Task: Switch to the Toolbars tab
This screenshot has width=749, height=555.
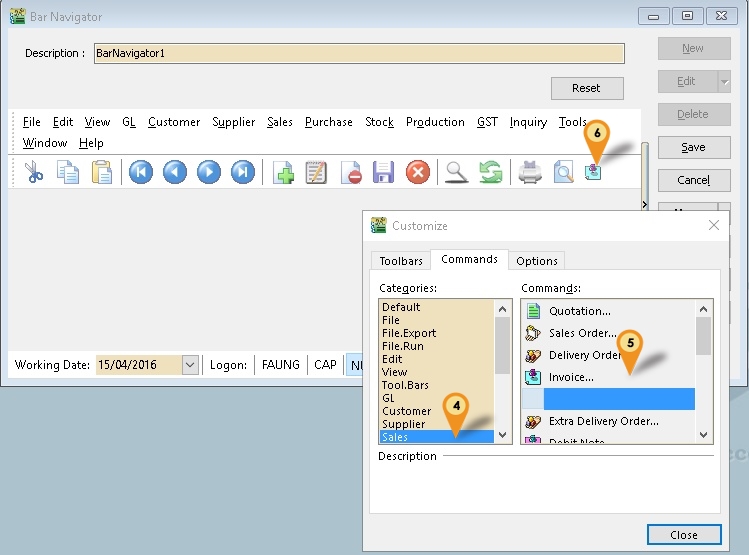Action: coord(401,261)
